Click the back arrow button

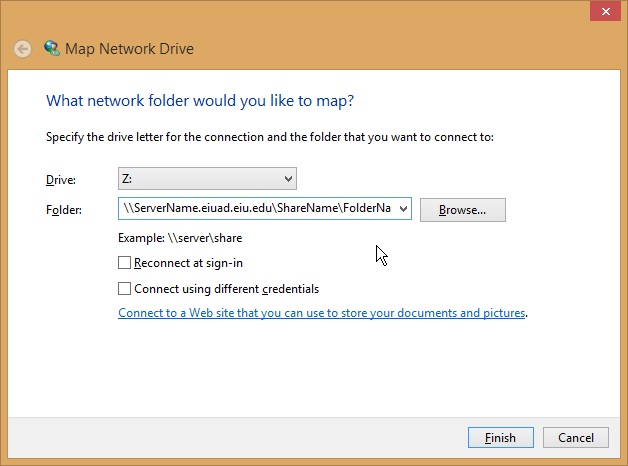[x=23, y=49]
